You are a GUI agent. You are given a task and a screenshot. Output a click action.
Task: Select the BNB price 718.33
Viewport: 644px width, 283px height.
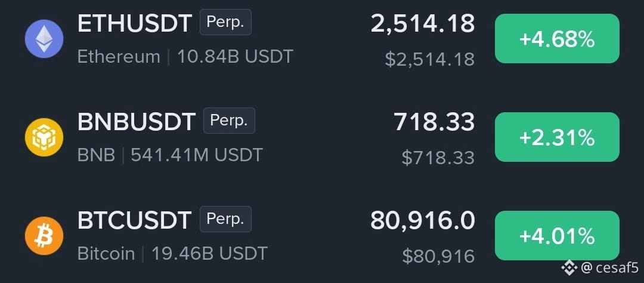tap(434, 122)
